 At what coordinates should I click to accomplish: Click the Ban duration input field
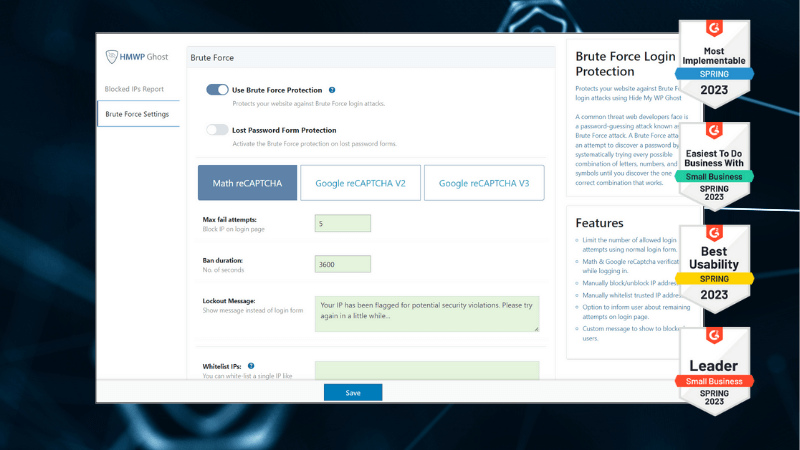[x=342, y=264]
